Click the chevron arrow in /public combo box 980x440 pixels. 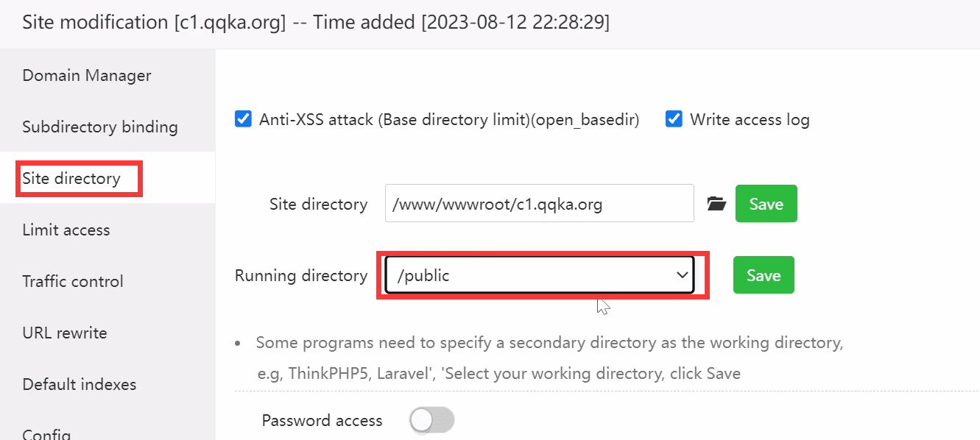tap(682, 275)
